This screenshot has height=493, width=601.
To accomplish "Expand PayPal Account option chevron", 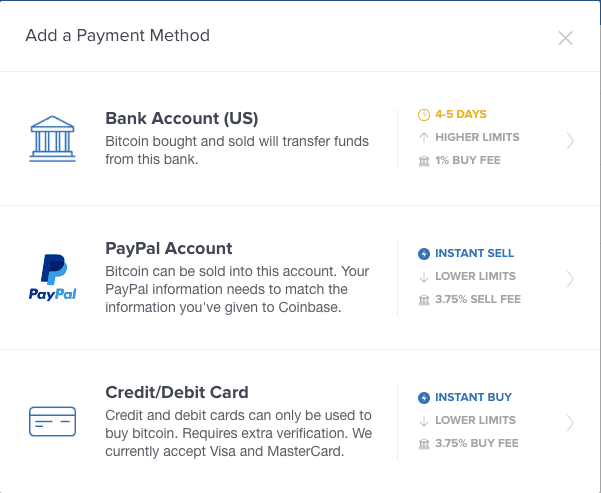I will pos(570,278).
